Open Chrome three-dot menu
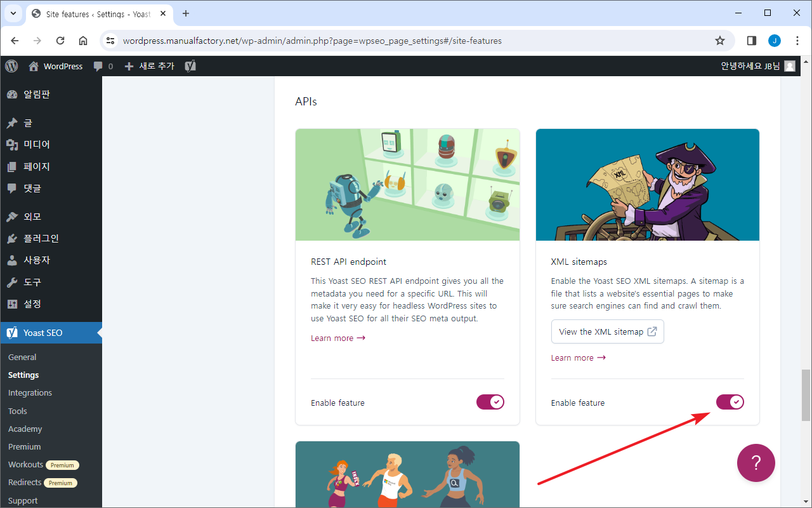Screen dimensions: 812x508 [797, 41]
